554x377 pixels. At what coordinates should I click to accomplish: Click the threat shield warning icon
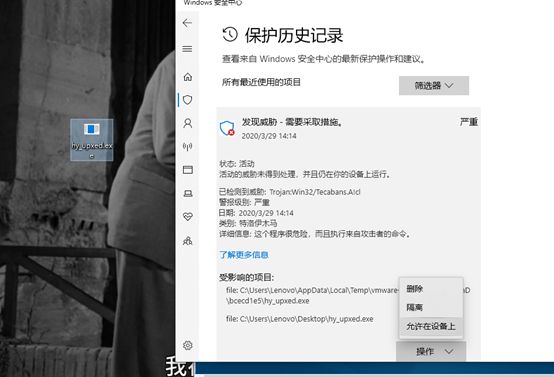click(x=227, y=128)
